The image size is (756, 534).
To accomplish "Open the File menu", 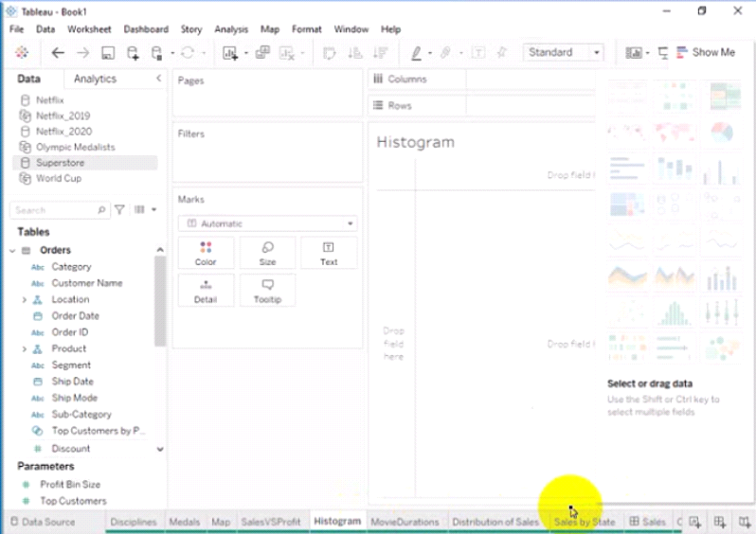I will point(16,29).
